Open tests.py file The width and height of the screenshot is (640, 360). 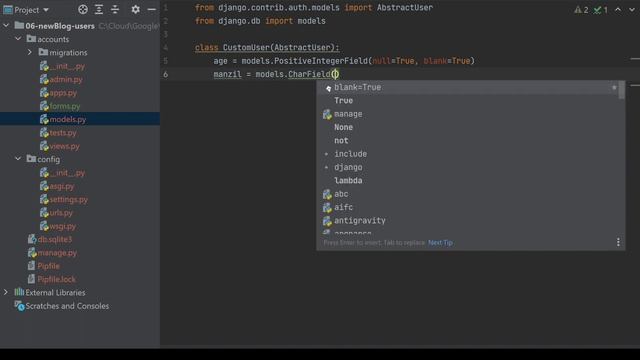coord(63,133)
